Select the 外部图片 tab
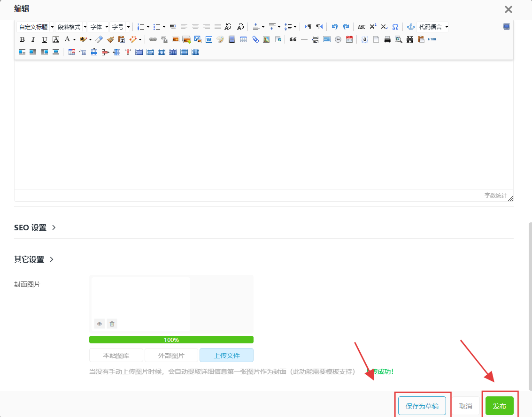 171,355
